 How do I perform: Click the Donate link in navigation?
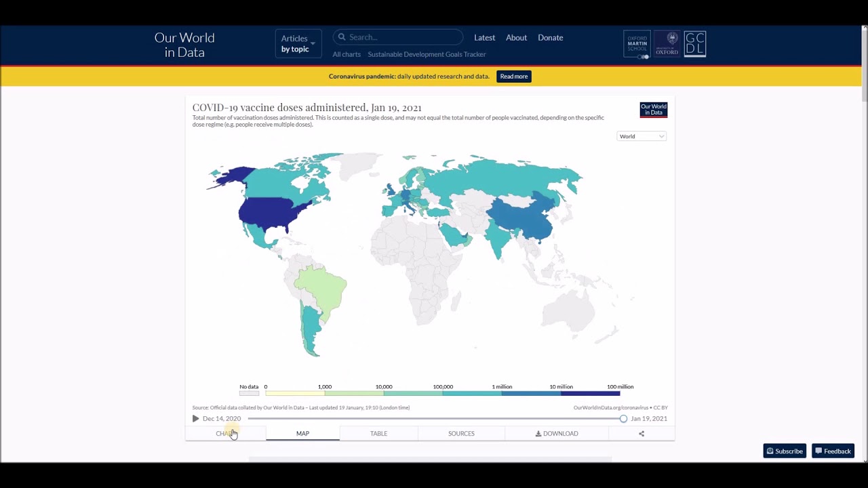coord(550,38)
